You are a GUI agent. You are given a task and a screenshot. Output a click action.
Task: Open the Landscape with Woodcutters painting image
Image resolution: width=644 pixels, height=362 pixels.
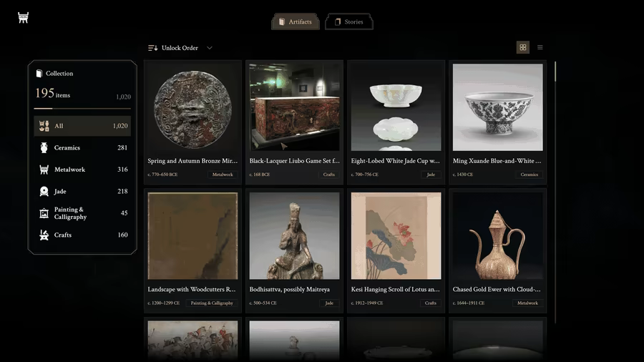click(x=192, y=235)
